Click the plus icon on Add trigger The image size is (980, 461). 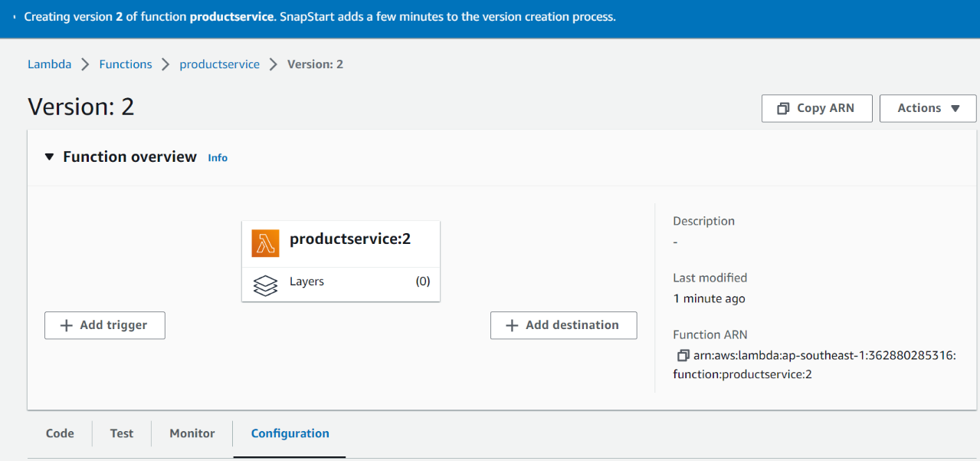[65, 324]
